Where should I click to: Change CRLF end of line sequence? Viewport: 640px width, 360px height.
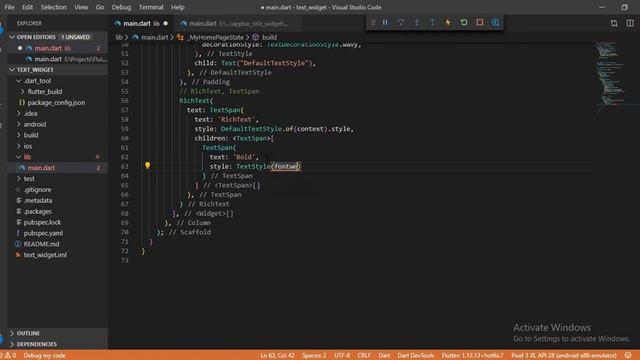tap(364, 356)
